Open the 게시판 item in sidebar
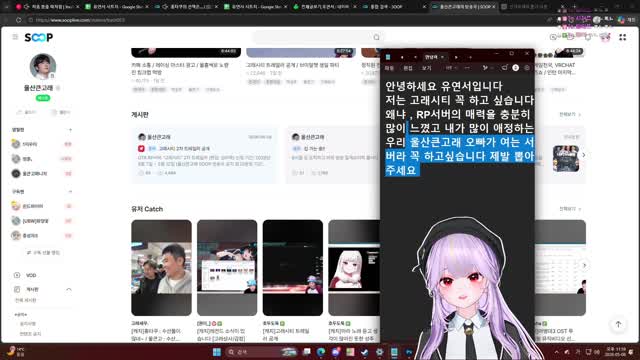Viewport: 640px width, 360px height. (x=32, y=289)
